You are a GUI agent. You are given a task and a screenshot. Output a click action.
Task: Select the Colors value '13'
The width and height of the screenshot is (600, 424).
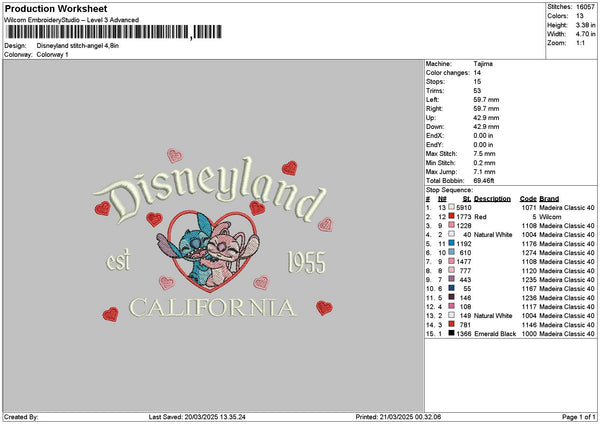580,16
